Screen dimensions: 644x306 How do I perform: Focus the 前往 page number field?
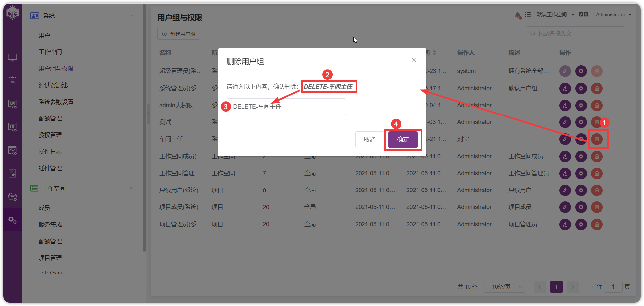pos(613,287)
